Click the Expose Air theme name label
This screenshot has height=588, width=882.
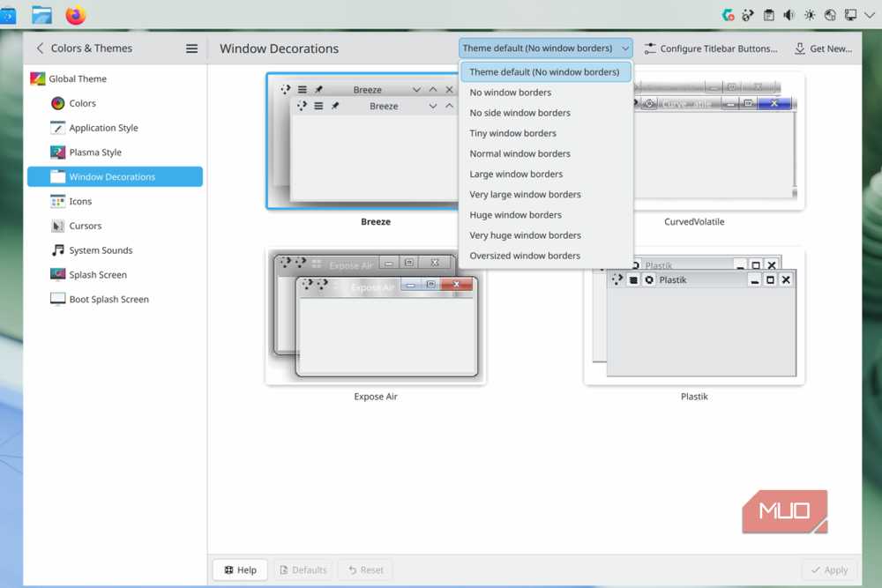click(376, 397)
